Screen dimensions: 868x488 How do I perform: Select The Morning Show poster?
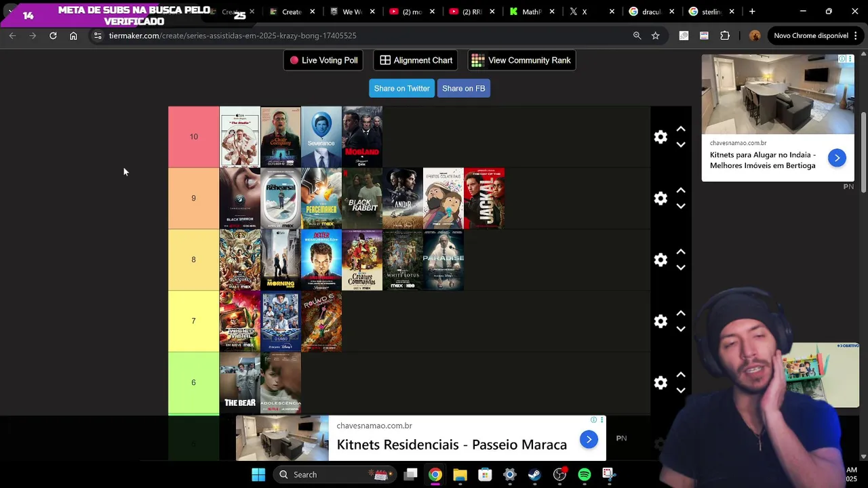(281, 260)
